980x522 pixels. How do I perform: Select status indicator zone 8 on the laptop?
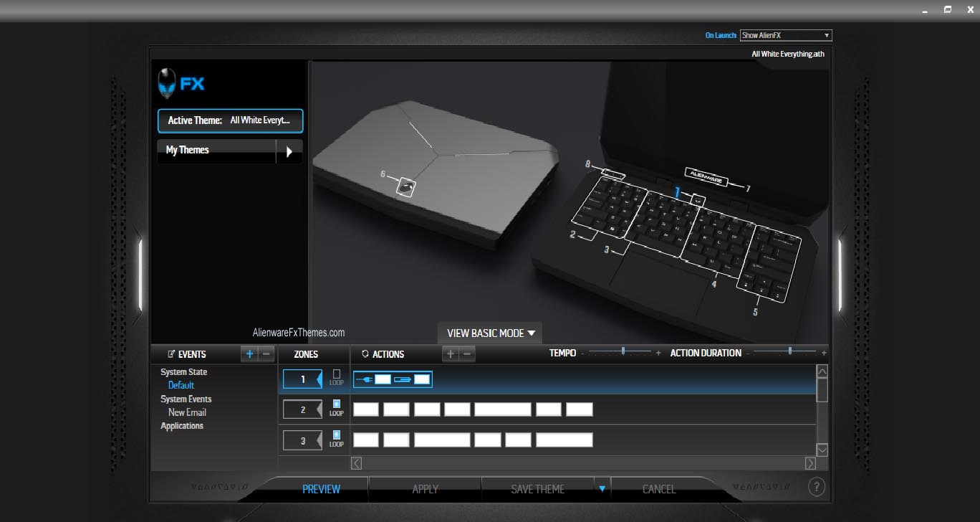pos(612,173)
